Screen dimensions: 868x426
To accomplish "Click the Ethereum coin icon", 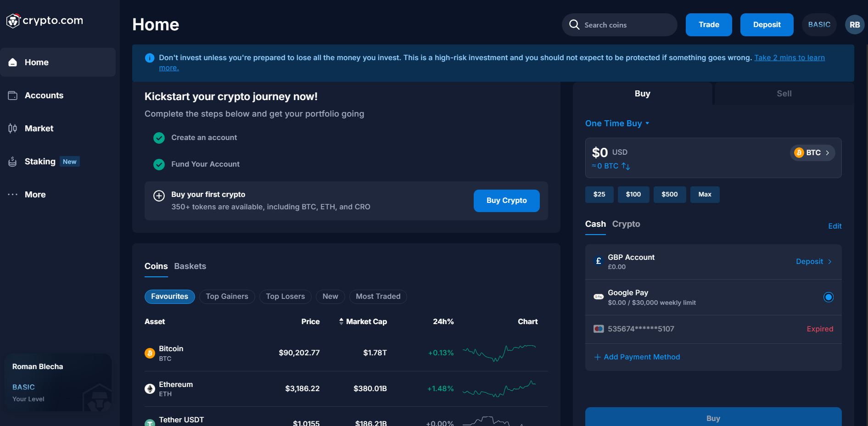I will tap(150, 388).
